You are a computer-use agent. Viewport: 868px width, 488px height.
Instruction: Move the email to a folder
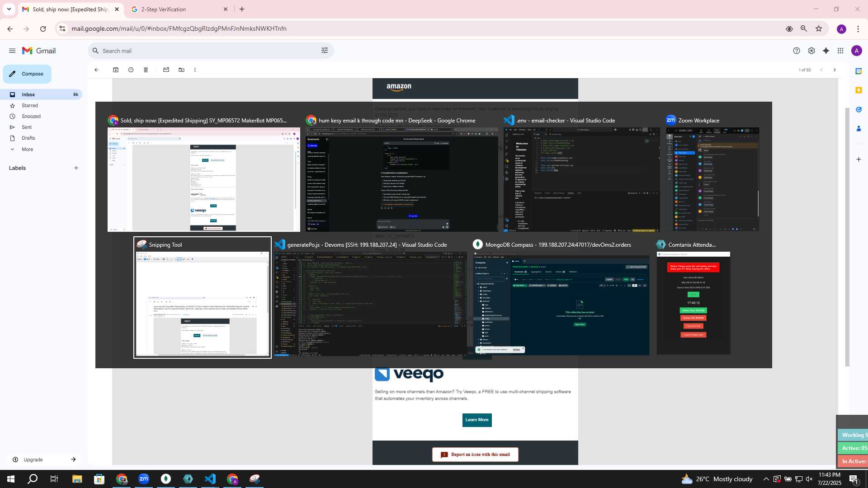pos(181,70)
